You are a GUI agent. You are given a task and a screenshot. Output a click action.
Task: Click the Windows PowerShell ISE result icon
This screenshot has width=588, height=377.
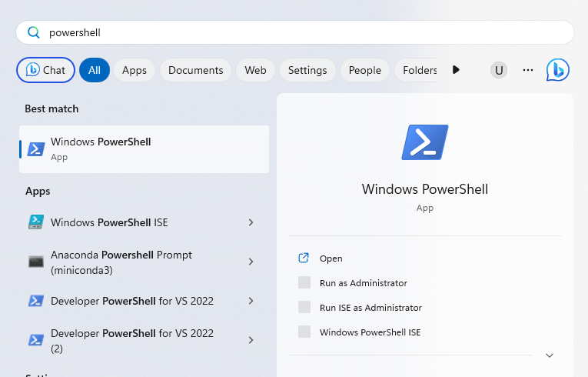[x=36, y=222]
